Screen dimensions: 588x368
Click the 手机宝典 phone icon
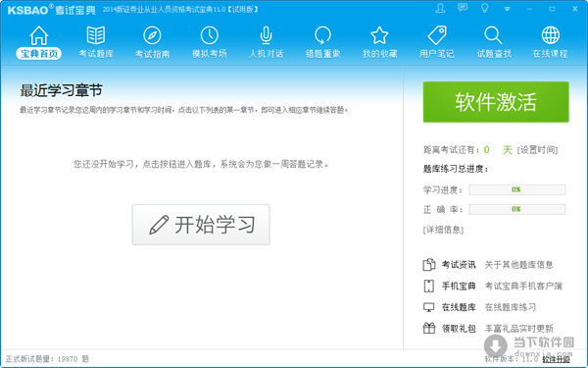429,286
